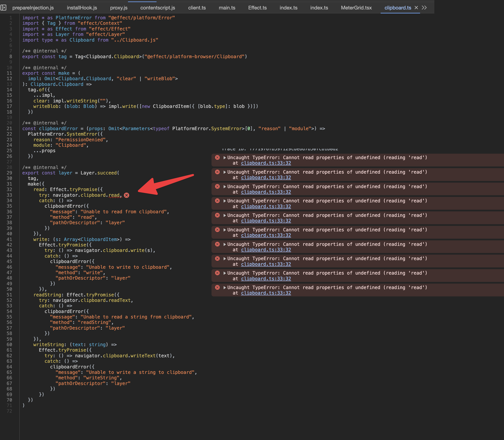Image resolution: width=504 pixels, height=440 pixels.
Task: Click the error circle beside the third TypeError
Action: (x=217, y=186)
